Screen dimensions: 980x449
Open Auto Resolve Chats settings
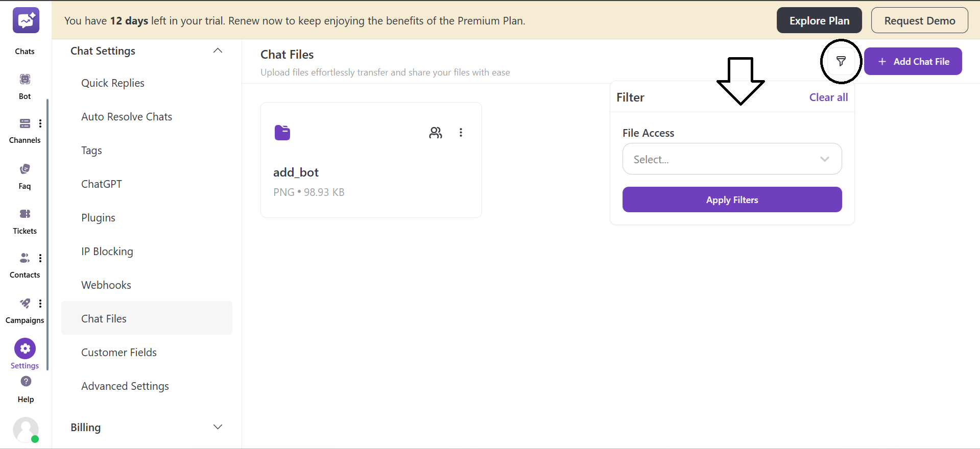(127, 117)
